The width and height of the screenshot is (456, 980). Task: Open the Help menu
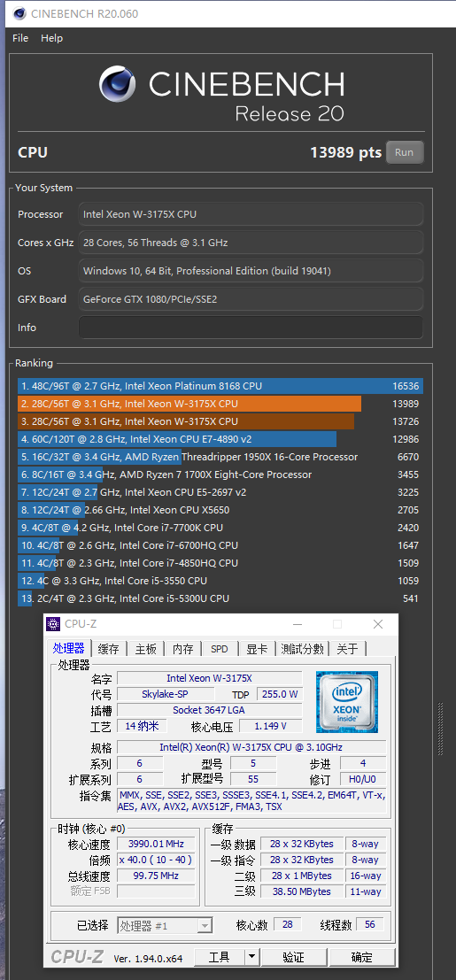pos(52,38)
